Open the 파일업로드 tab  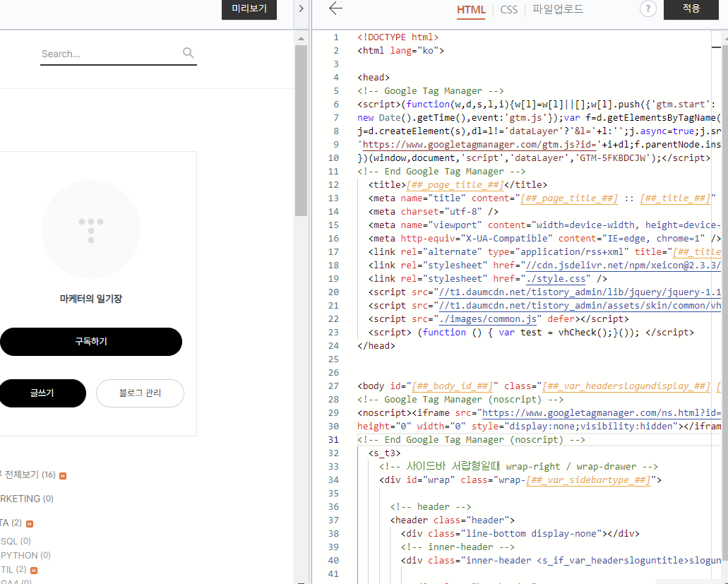[557, 9]
